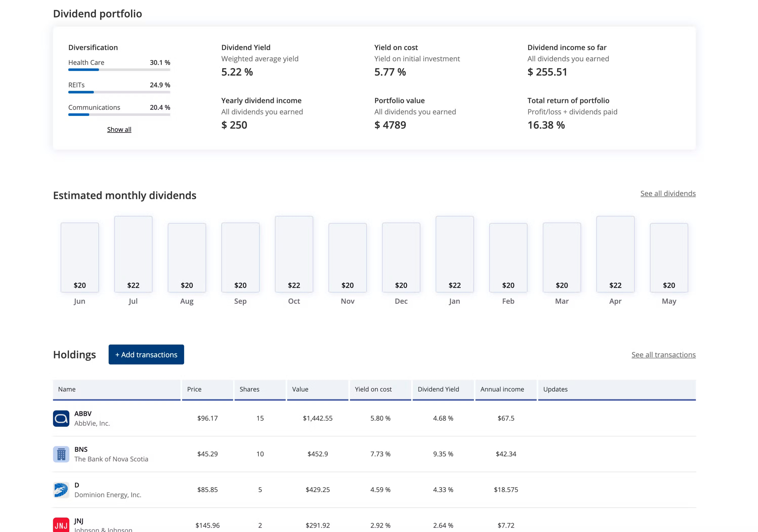
Task: Select the May $20 dividend bar
Action: [669, 258]
